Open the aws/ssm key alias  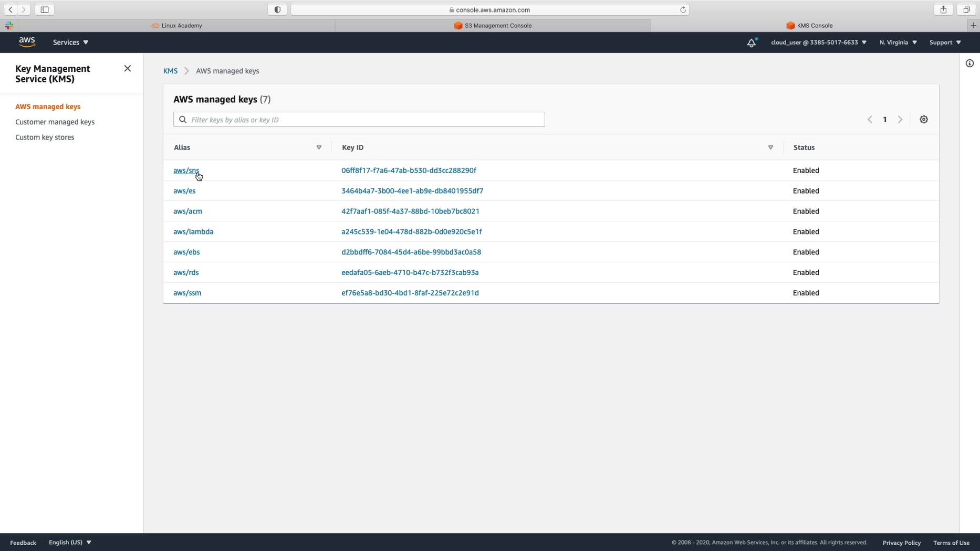(187, 293)
